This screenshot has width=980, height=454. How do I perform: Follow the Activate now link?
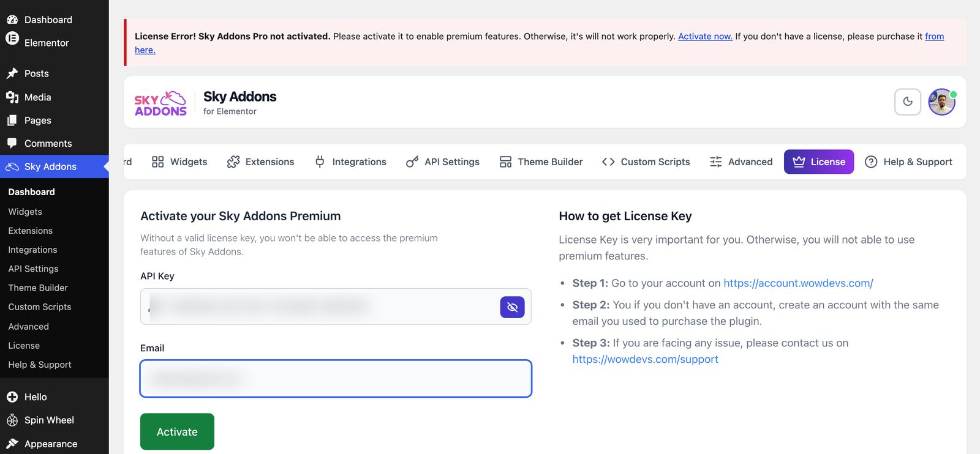pos(705,36)
